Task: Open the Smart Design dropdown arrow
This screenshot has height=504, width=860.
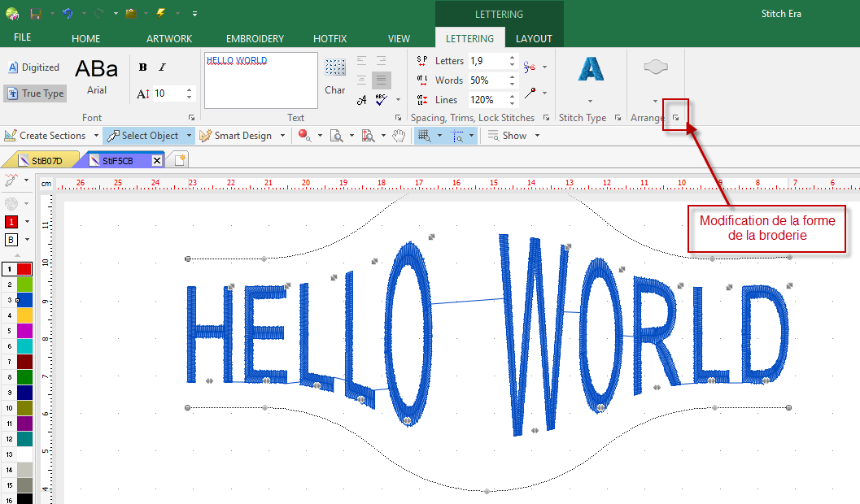Action: click(282, 135)
